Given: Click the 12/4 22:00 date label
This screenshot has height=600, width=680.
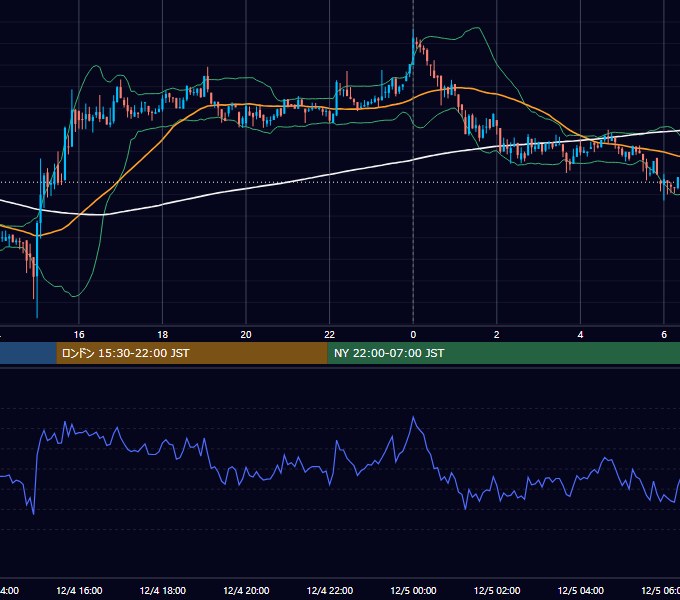Looking at the screenshot, I should click(330, 590).
